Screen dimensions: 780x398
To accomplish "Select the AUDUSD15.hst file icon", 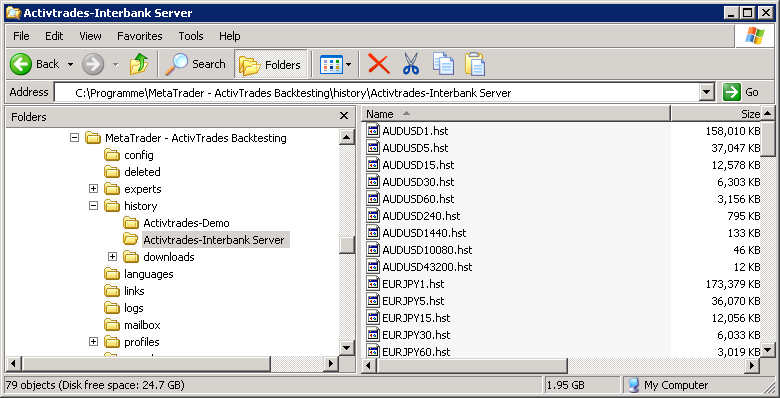I will pos(373,165).
